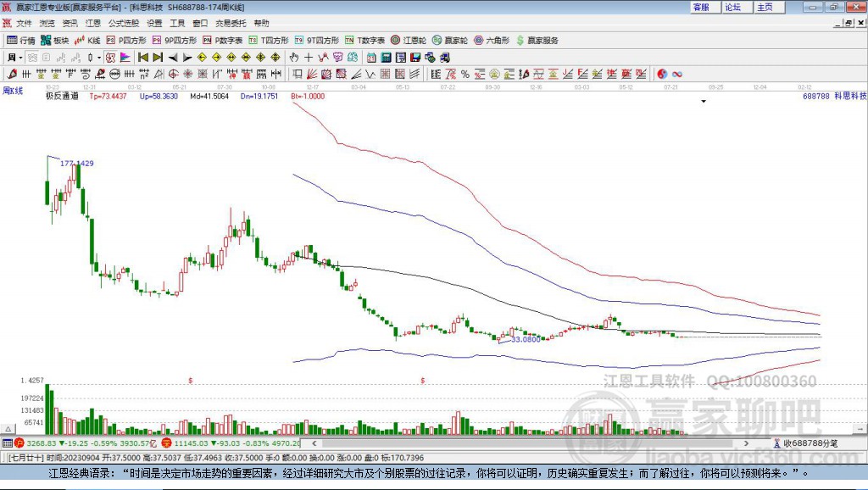Select the hand pan tool
The height and width of the screenshot is (490, 868).
pyautogui.click(x=294, y=58)
